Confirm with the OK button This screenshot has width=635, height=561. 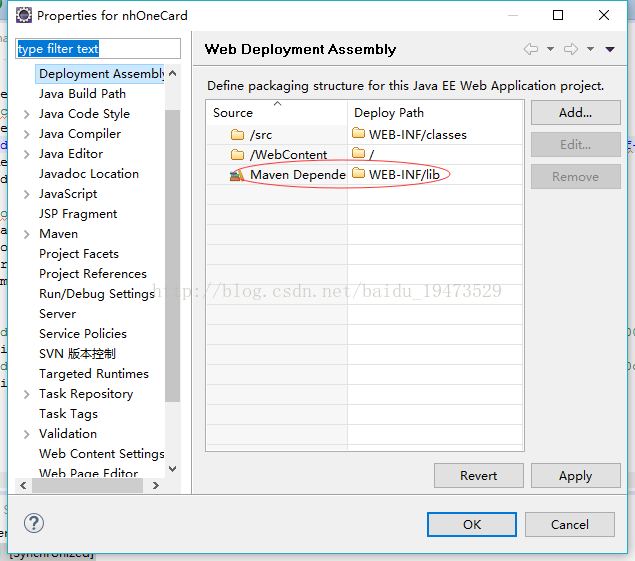pyautogui.click(x=472, y=525)
